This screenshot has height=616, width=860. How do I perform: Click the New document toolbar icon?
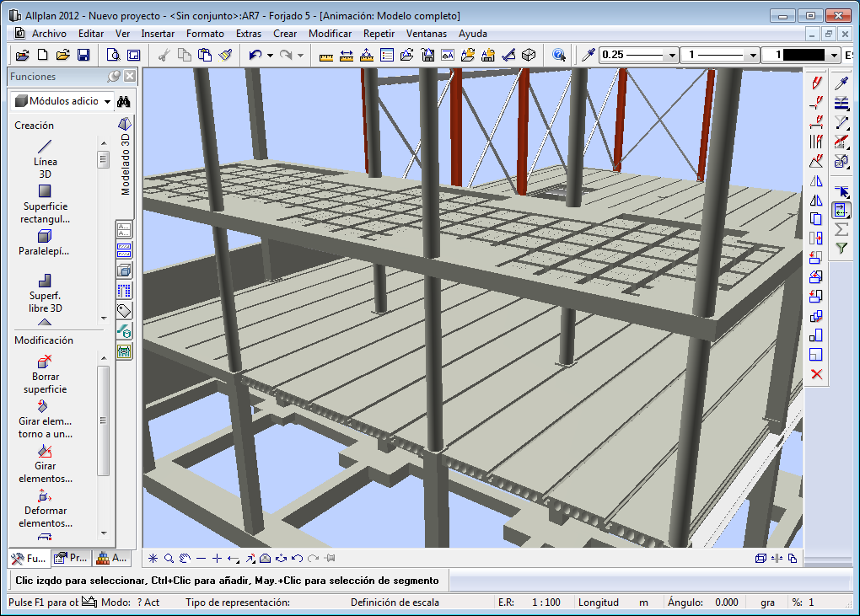point(43,55)
